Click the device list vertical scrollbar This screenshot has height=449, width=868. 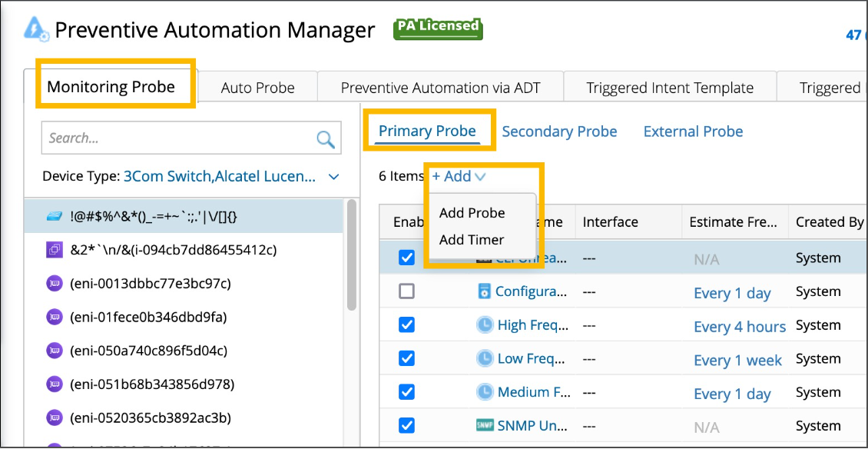coord(351,254)
